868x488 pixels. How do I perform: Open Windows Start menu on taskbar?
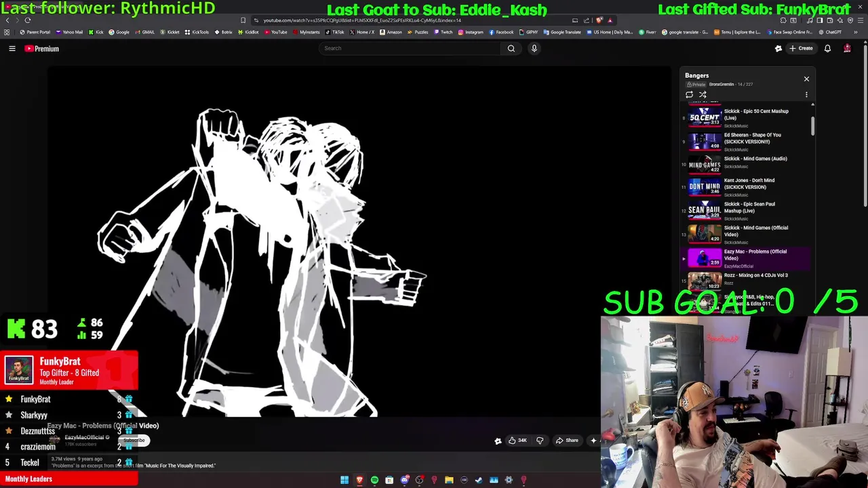point(344,481)
